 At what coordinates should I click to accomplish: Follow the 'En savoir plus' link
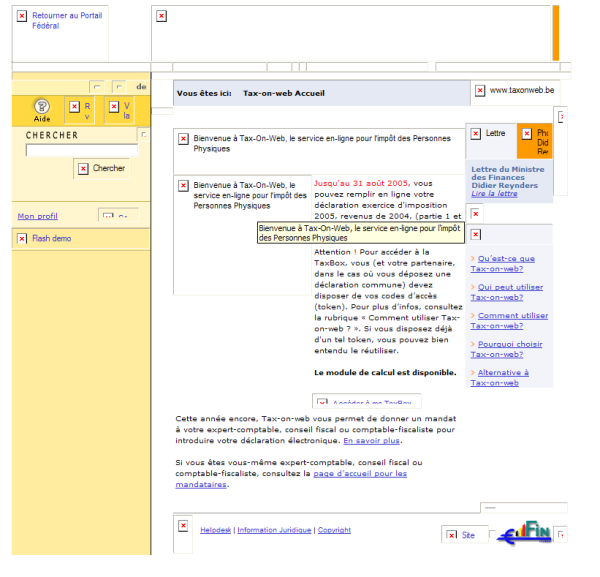tap(372, 440)
